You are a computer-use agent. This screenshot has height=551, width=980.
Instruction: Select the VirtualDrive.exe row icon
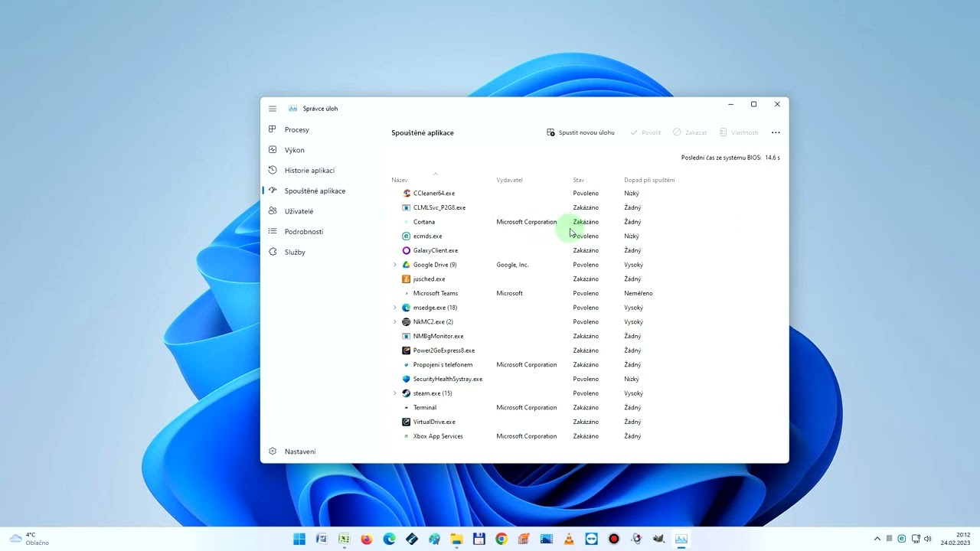(x=407, y=422)
